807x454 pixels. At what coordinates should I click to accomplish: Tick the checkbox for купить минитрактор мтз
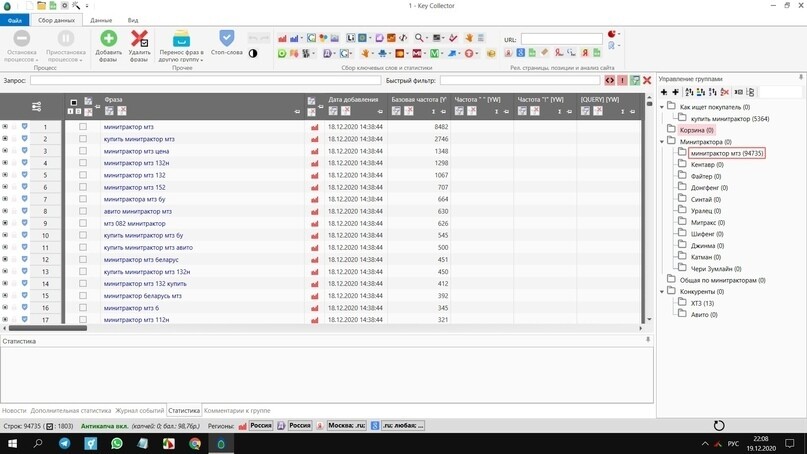83,138
